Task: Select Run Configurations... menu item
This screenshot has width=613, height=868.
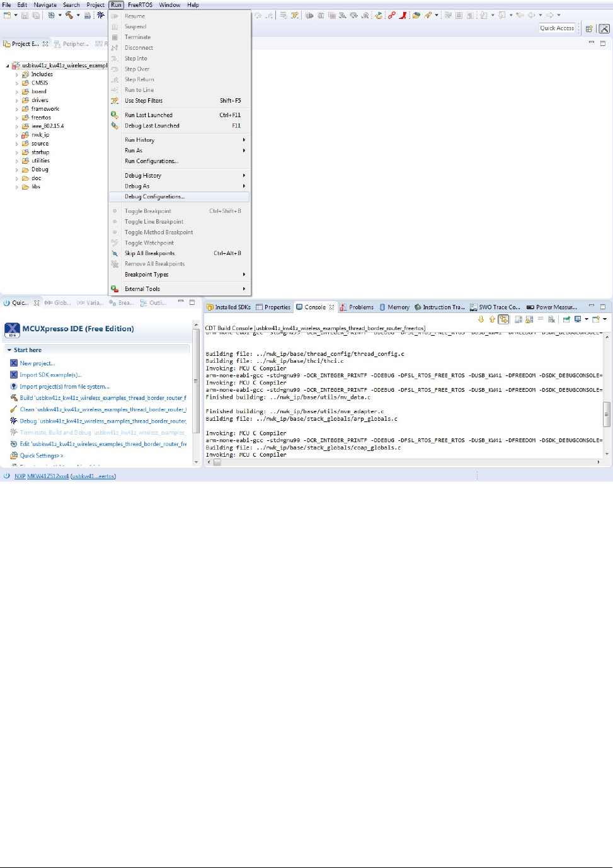Action: click(180, 161)
